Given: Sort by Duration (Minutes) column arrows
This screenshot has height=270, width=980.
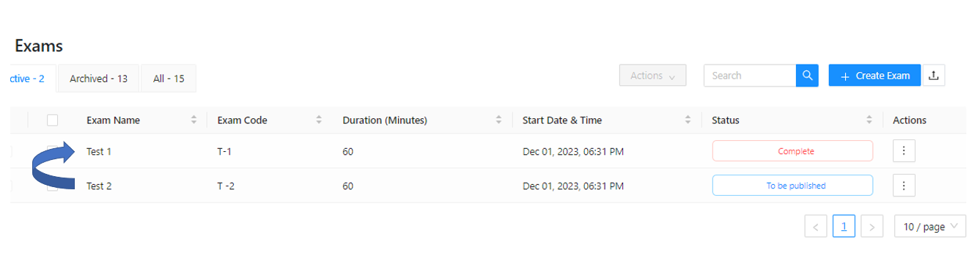Looking at the screenshot, I should click(x=498, y=120).
